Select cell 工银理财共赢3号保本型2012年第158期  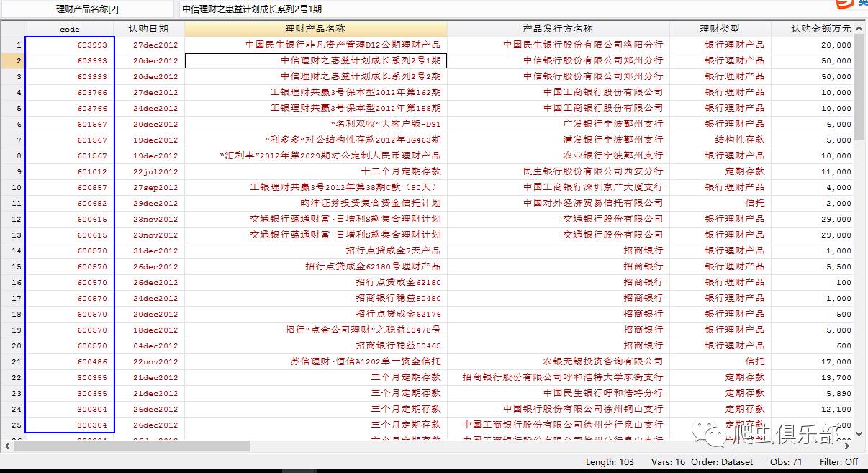pyautogui.click(x=316, y=108)
